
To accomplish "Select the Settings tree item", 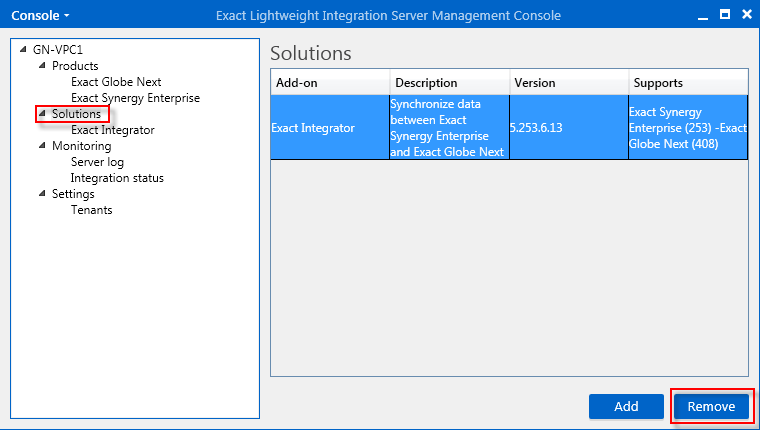I will pos(73,193).
